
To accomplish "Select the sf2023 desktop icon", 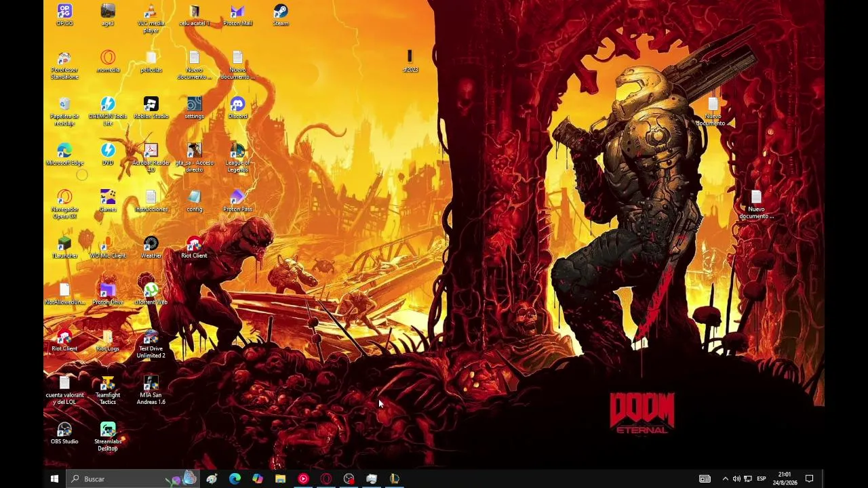I will pyautogui.click(x=410, y=62).
